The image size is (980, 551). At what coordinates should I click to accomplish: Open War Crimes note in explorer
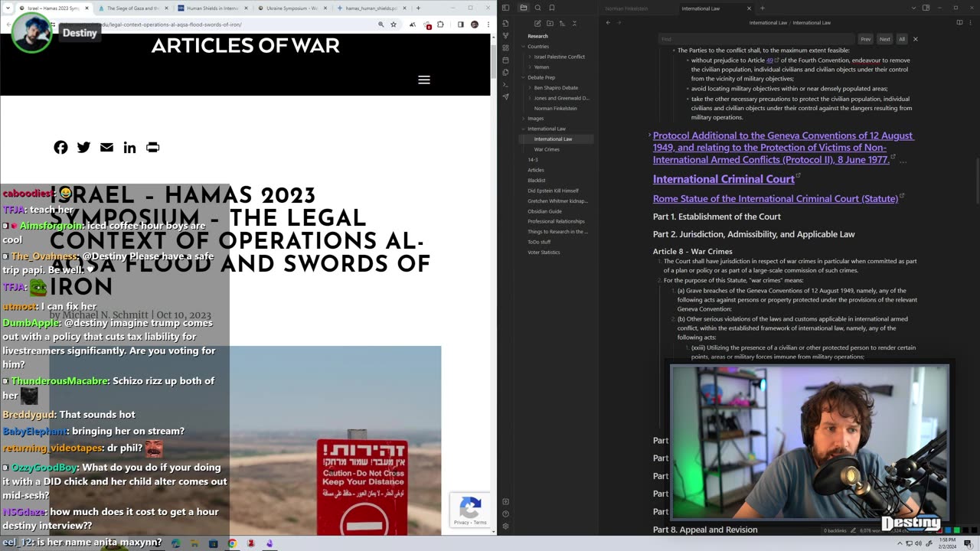547,149
